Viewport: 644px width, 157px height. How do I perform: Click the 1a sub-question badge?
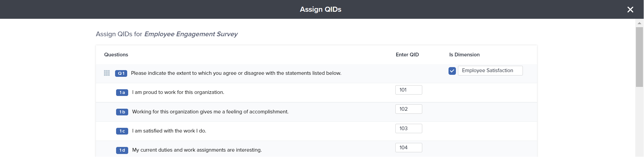122,93
